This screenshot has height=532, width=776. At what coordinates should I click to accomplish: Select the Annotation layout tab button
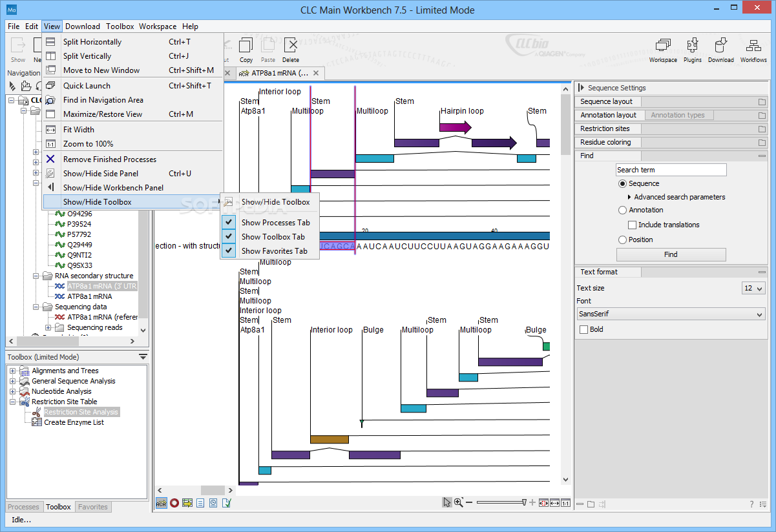(x=609, y=115)
